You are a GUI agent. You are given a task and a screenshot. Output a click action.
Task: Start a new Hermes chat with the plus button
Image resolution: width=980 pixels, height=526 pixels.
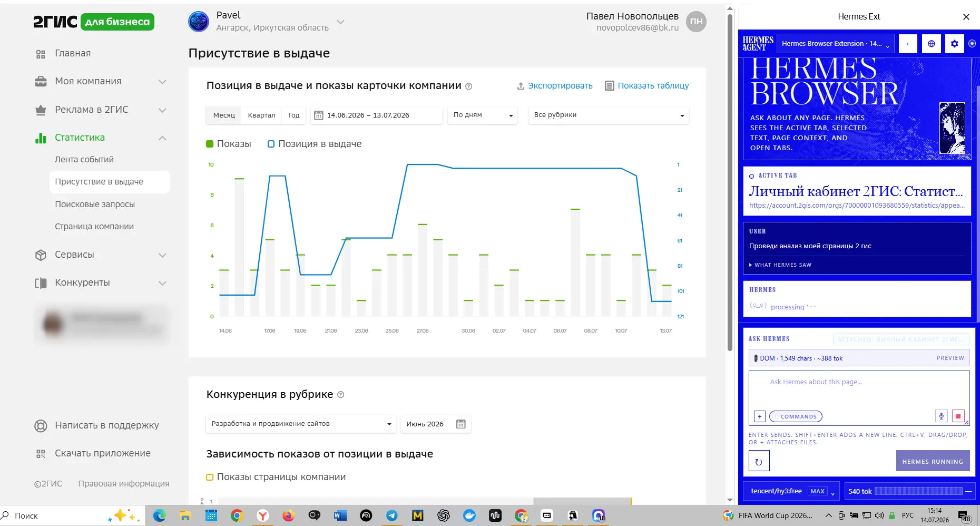[x=907, y=44]
